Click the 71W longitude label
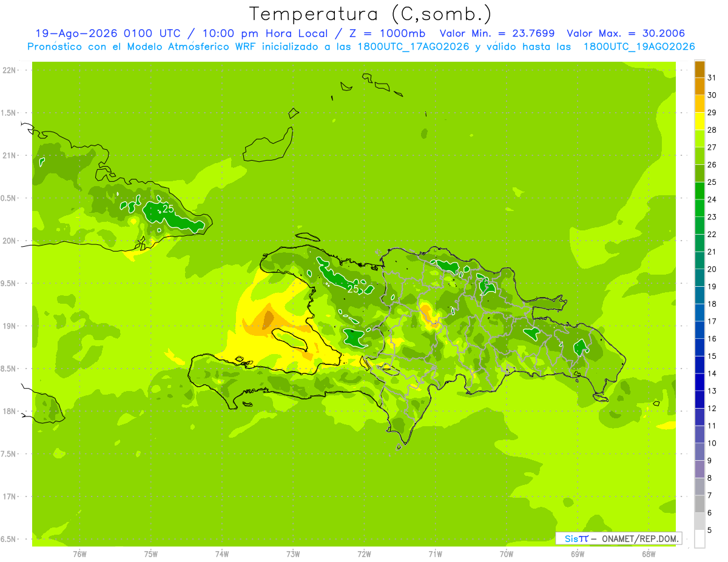 435,554
